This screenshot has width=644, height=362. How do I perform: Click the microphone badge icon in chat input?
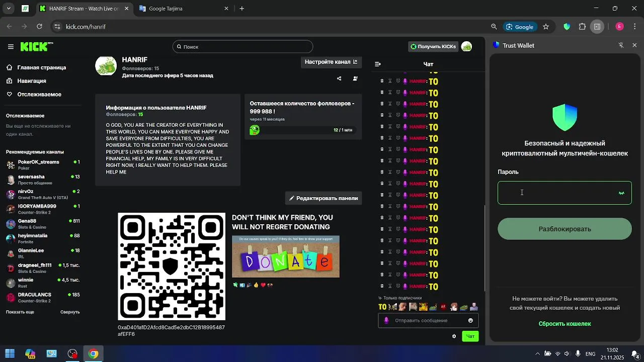[x=386, y=320]
